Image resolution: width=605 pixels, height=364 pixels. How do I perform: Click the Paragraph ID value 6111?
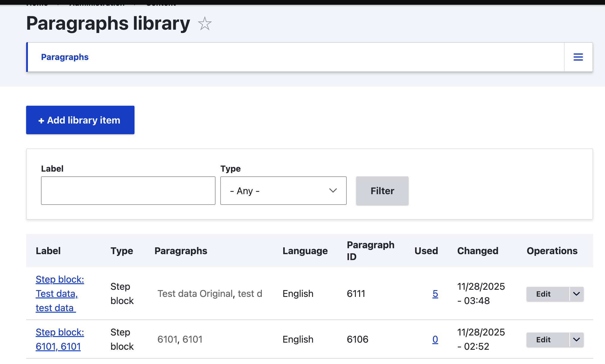(x=356, y=294)
